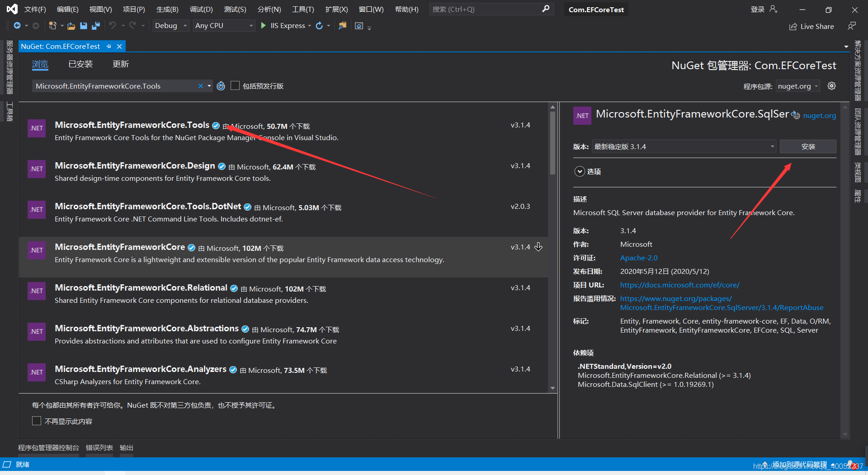868x475 pixels.
Task: Click the Open File folder icon
Action: click(x=71, y=26)
